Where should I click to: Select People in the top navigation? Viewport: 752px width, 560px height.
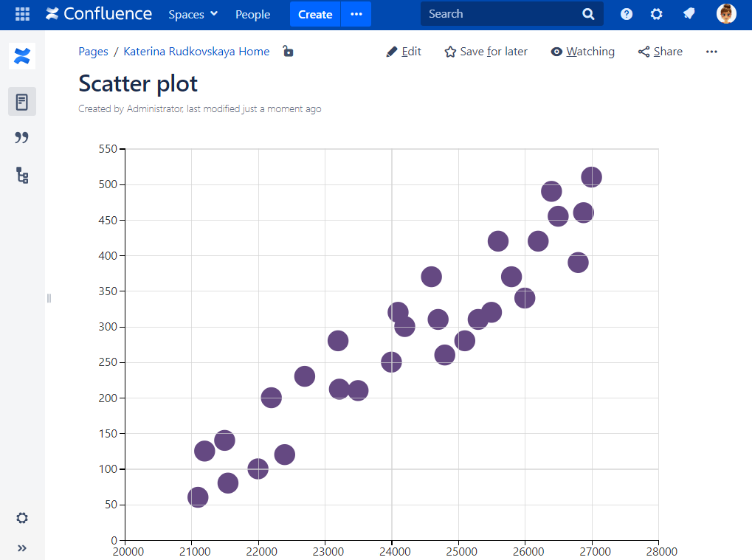click(252, 13)
